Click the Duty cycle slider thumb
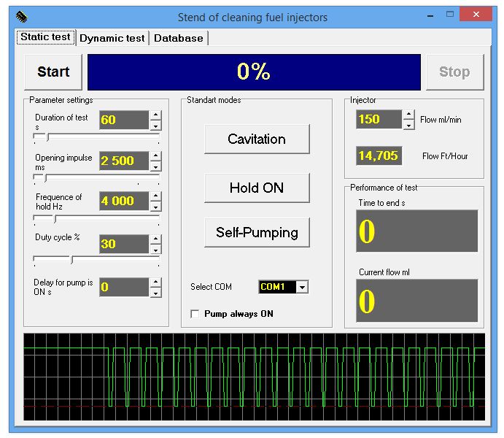This screenshot has width=504, height=438. [71, 260]
